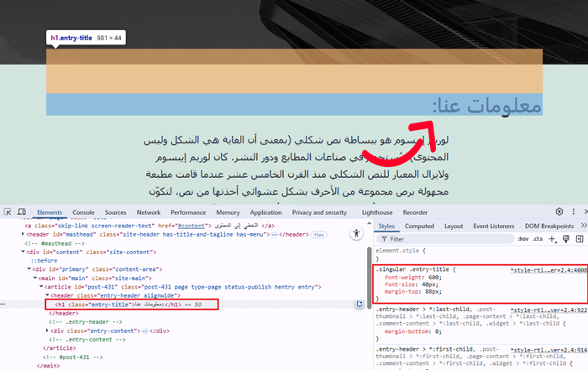Click the accessibility tree toggle icon
The width and height of the screenshot is (588, 370).
point(356,234)
